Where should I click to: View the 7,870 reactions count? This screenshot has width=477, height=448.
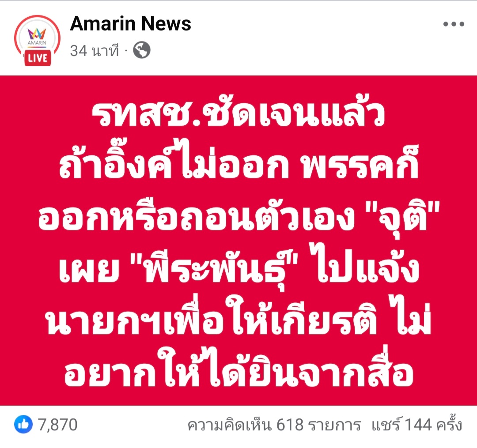[57, 425]
